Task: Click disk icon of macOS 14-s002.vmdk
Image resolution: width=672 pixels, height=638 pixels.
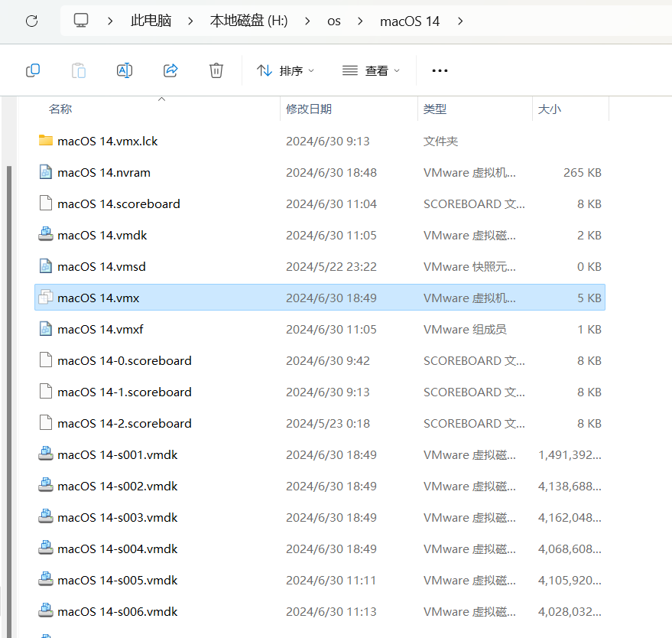Action: [x=46, y=485]
